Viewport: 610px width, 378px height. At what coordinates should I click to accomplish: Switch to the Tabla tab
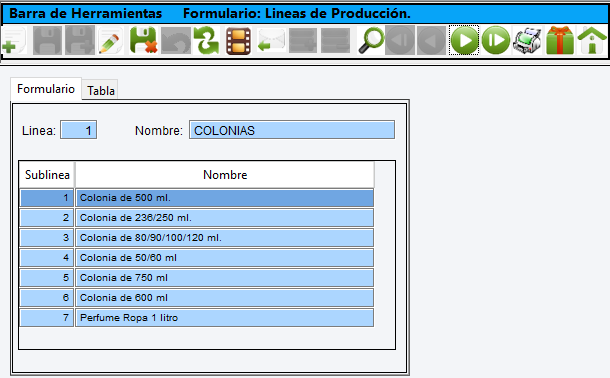point(101,90)
